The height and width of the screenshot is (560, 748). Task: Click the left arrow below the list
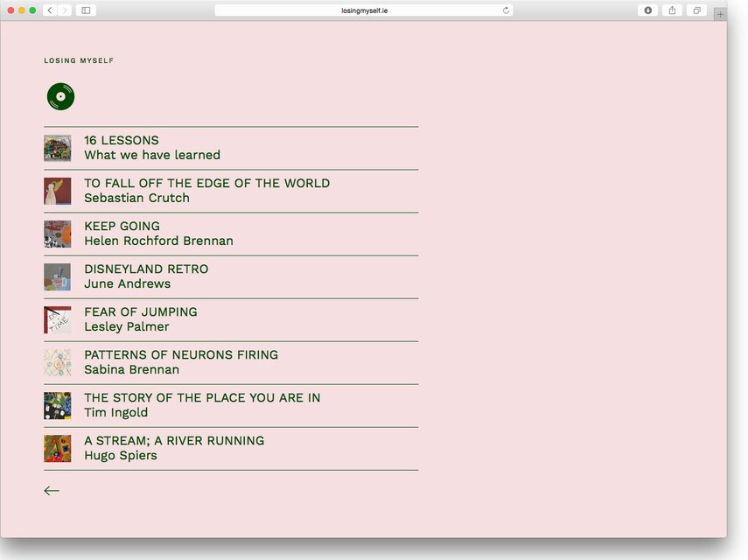(52, 491)
